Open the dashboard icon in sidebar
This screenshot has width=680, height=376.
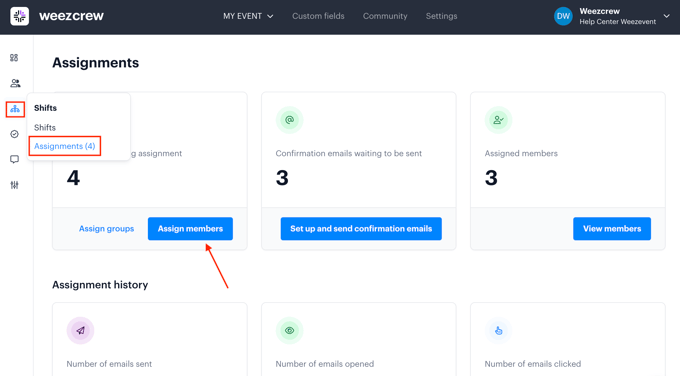click(14, 58)
